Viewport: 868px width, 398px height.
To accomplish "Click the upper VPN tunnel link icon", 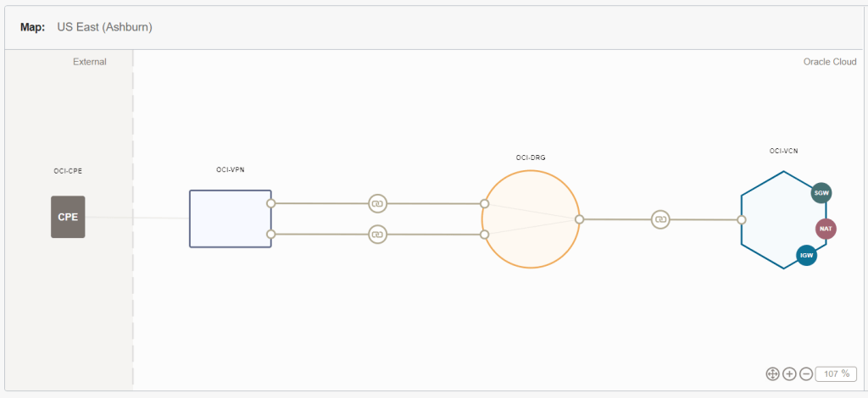I will (377, 203).
